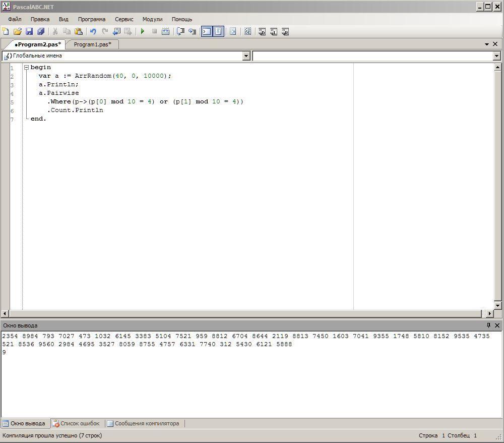
Task: Click the editor scroll-down arrow
Action: coord(497,305)
